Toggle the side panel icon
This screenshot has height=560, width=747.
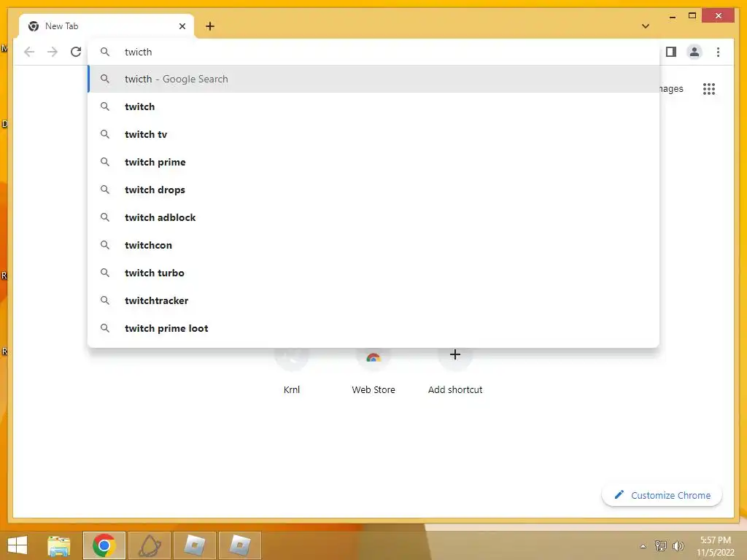(671, 52)
